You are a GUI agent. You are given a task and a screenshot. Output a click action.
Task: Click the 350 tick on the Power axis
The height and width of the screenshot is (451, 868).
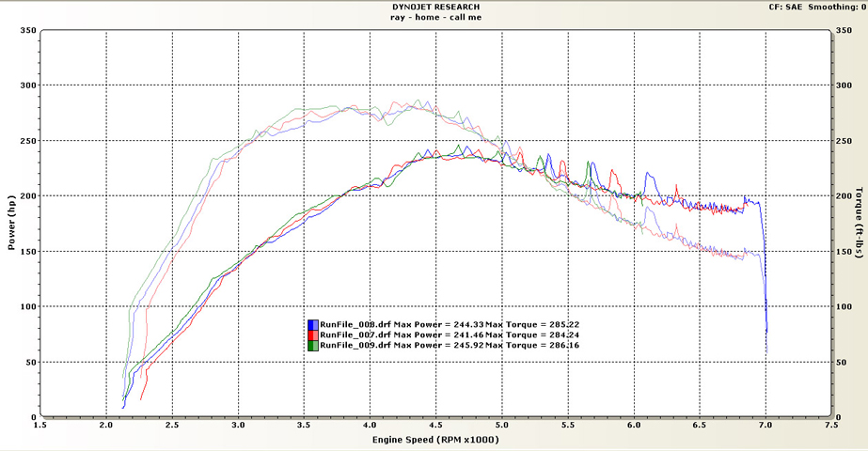[x=27, y=31]
